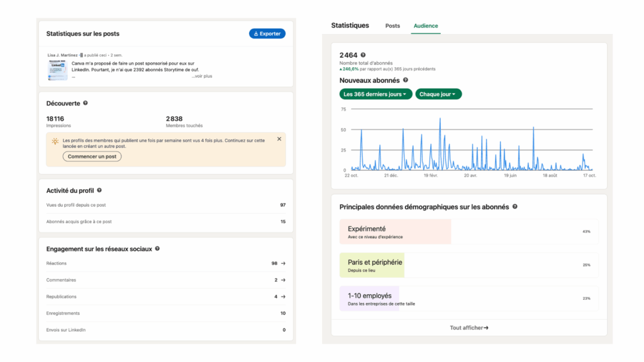This screenshot has height=362, width=644.
Task: Dismiss the weekly posting tip banner
Action: tap(279, 139)
